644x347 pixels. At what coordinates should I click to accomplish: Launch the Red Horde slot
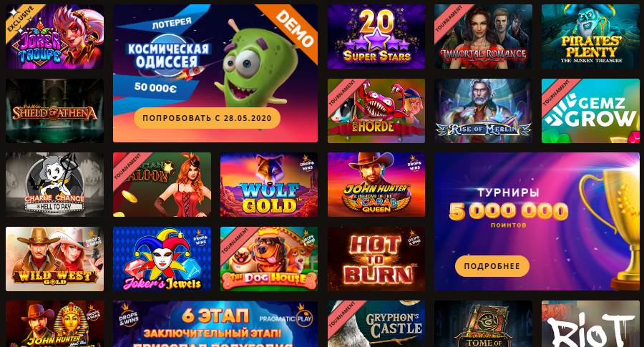[376, 111]
